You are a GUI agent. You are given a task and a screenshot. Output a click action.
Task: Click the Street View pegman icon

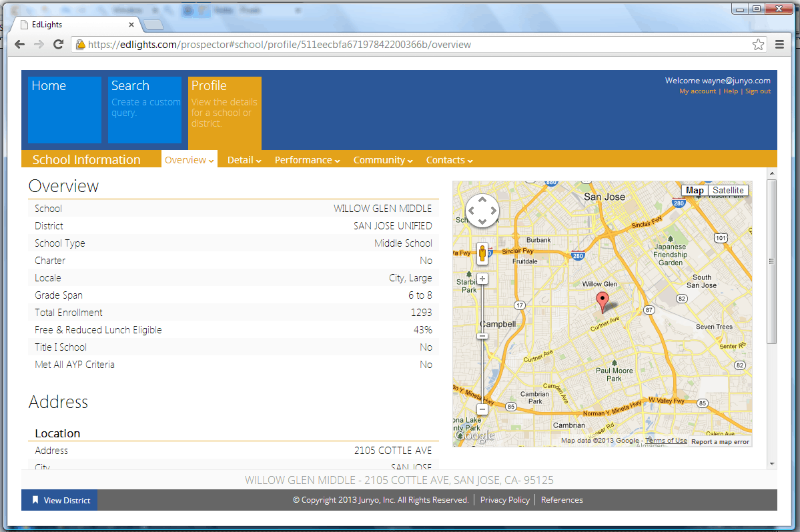482,253
